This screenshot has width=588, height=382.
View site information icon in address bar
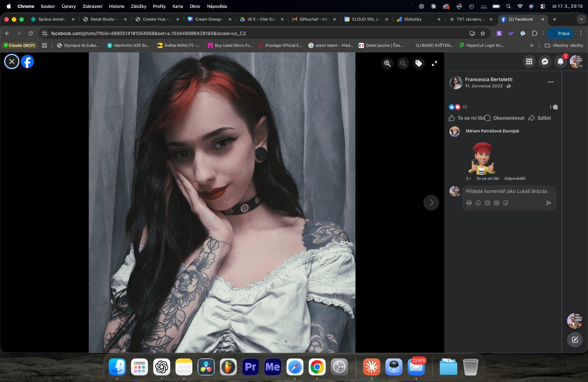pos(45,33)
